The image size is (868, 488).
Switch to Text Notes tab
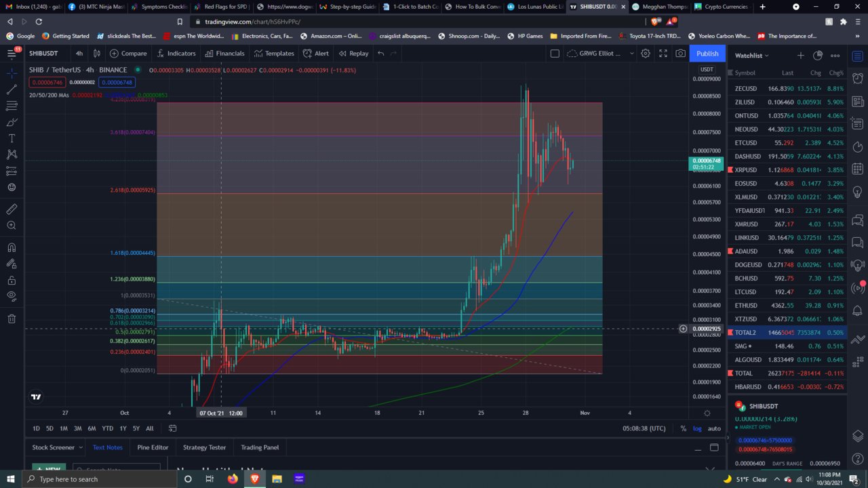coord(108,447)
